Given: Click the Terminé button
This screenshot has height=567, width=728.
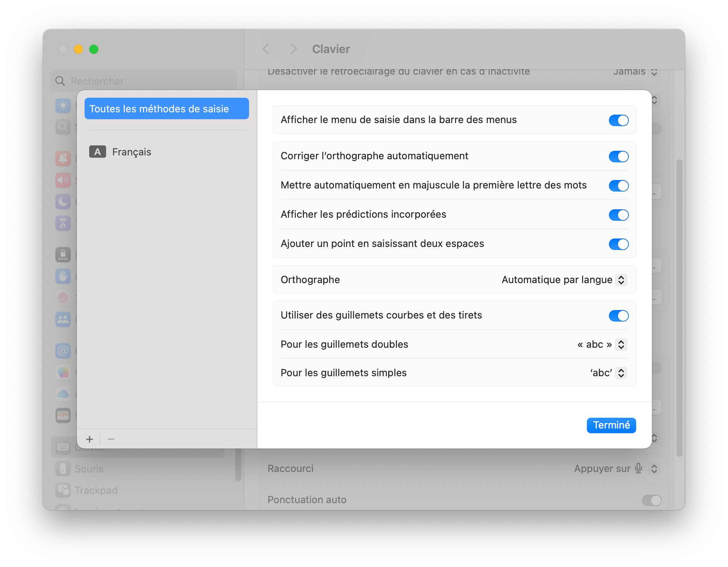Looking at the screenshot, I should [x=611, y=425].
